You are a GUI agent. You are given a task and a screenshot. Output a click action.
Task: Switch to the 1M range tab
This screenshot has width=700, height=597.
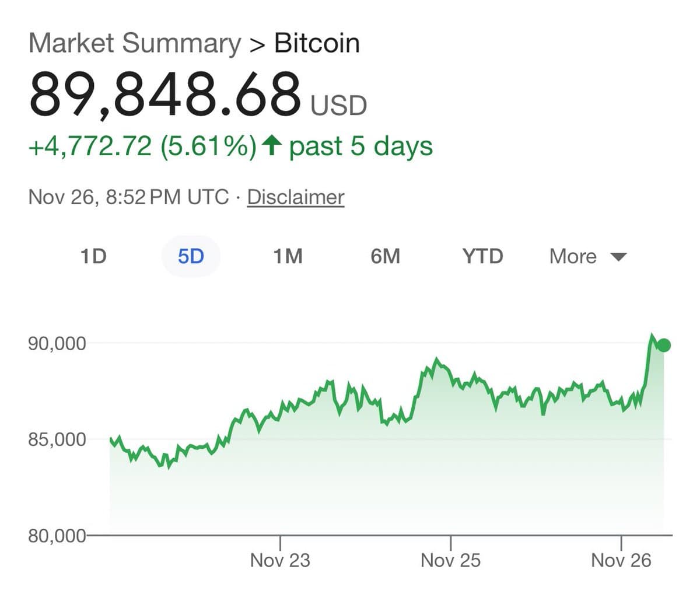288,256
